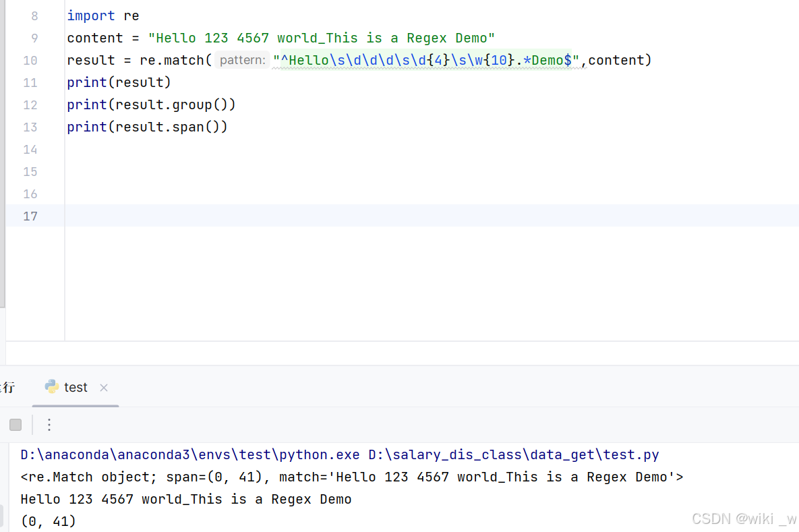799x532 pixels.
Task: Click line number 8 in gutter
Action: pos(34,16)
